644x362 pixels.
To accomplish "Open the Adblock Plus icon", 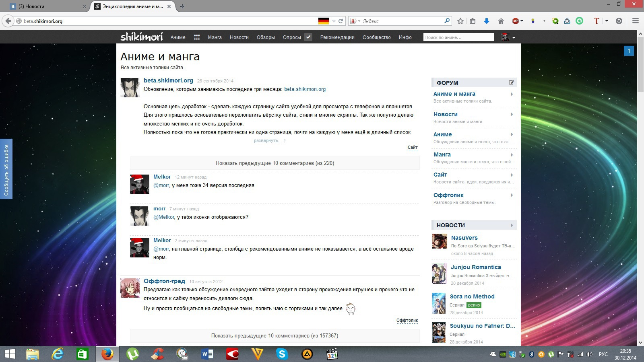I will tap(516, 21).
